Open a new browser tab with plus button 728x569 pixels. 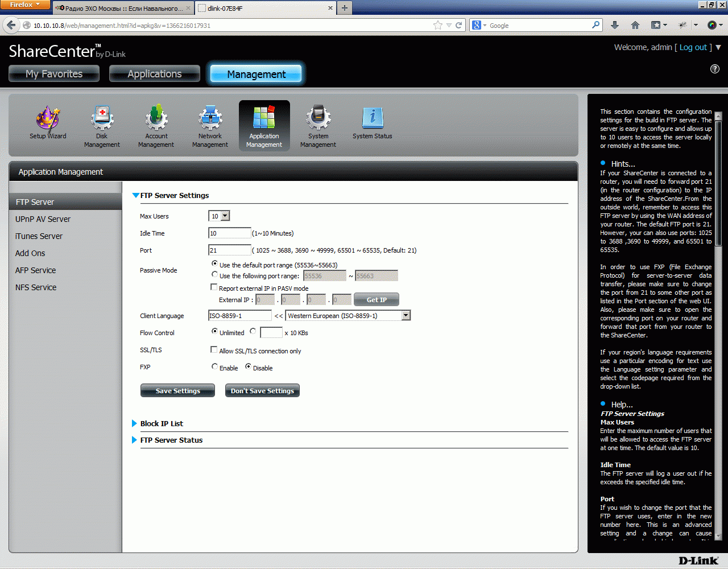click(344, 8)
